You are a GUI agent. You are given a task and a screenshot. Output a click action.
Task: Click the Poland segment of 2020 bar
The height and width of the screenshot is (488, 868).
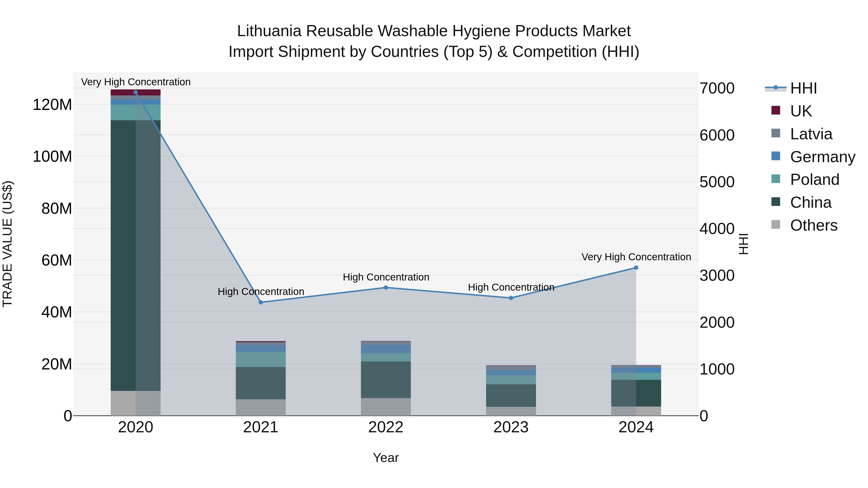pyautogui.click(x=136, y=113)
